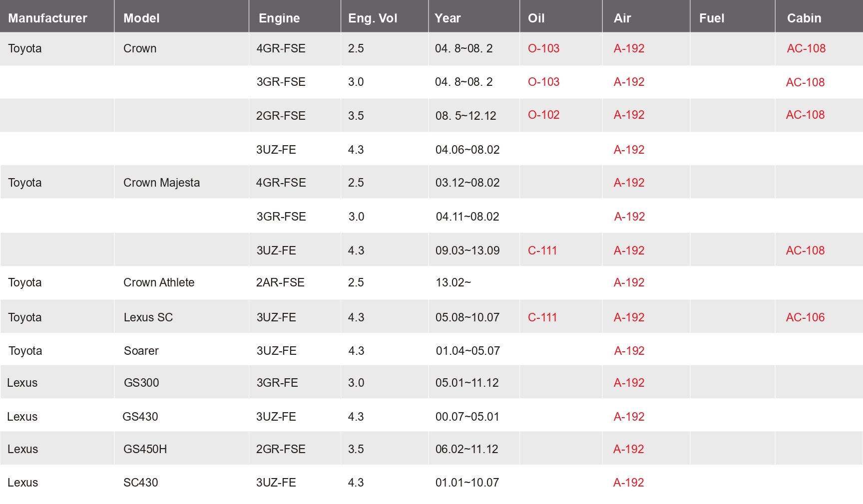Screen dimensions: 863x504
Task: Click the Manufacturer column header
Action: 47,18
